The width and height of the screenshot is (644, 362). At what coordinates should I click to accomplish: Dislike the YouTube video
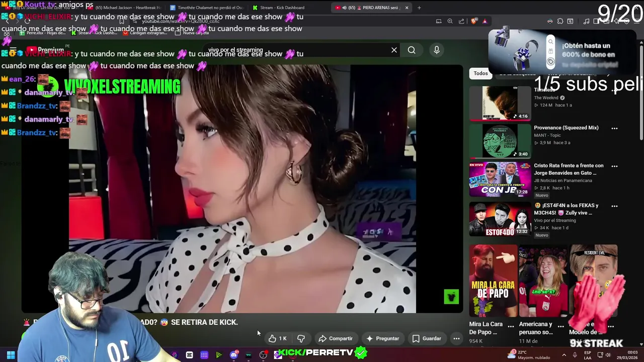click(x=301, y=338)
